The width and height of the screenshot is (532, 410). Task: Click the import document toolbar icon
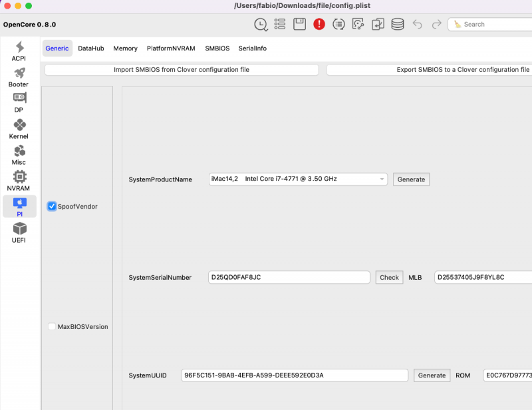(x=378, y=24)
